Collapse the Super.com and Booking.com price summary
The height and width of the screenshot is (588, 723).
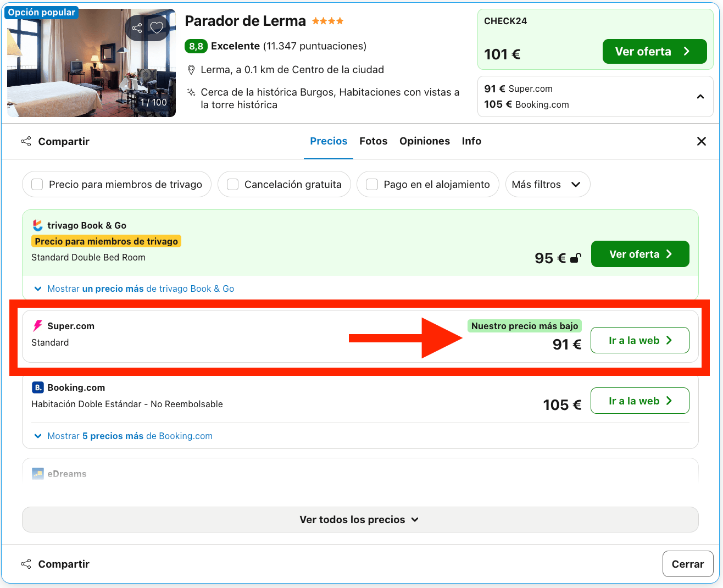(700, 97)
